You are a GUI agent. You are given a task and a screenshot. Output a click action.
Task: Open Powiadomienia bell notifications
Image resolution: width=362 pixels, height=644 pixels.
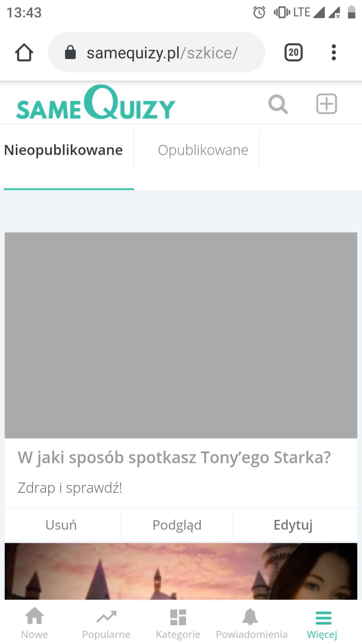[x=252, y=623]
